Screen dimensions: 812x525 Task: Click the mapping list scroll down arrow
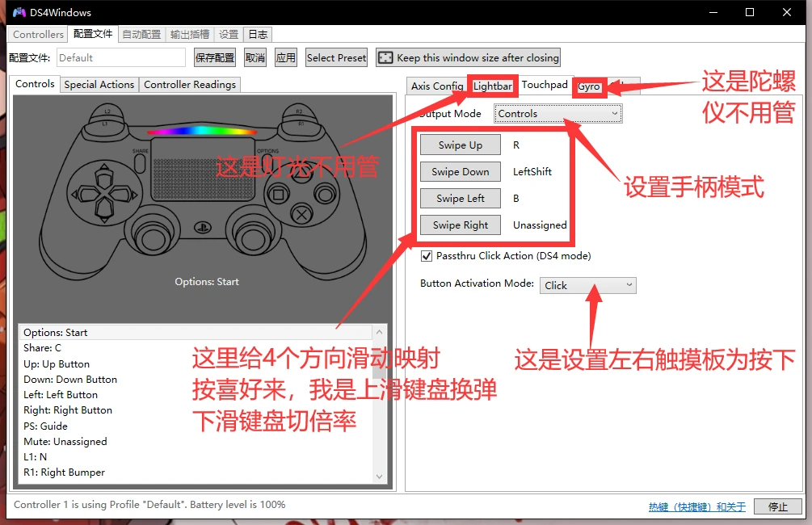point(379,477)
